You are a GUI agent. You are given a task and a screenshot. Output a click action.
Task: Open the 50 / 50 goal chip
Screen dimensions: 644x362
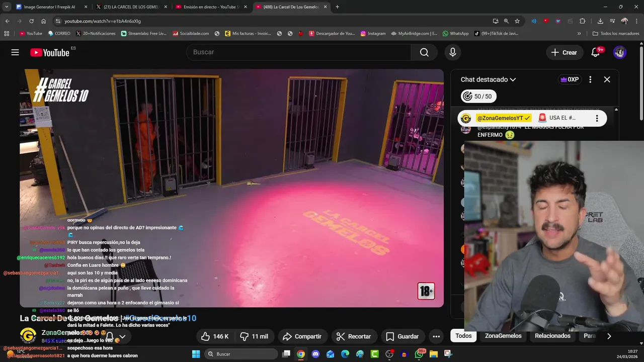point(478,97)
